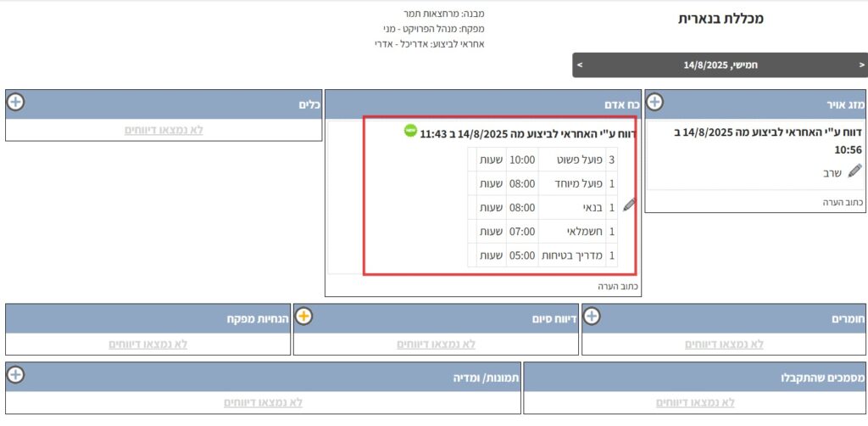Add media in the תמונות/ומדיה panel
The image size is (868, 426).
[x=15, y=374]
